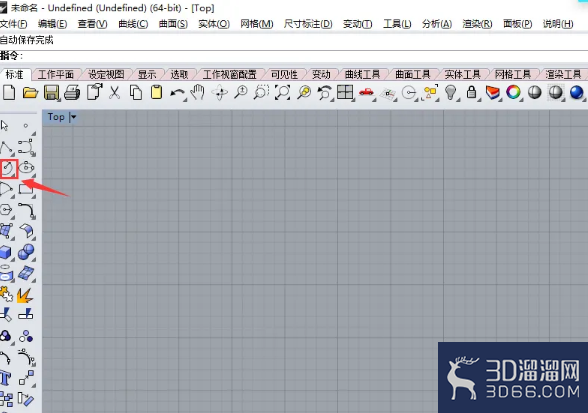Click the Undo view change icon
588x413 pixels.
325,92
